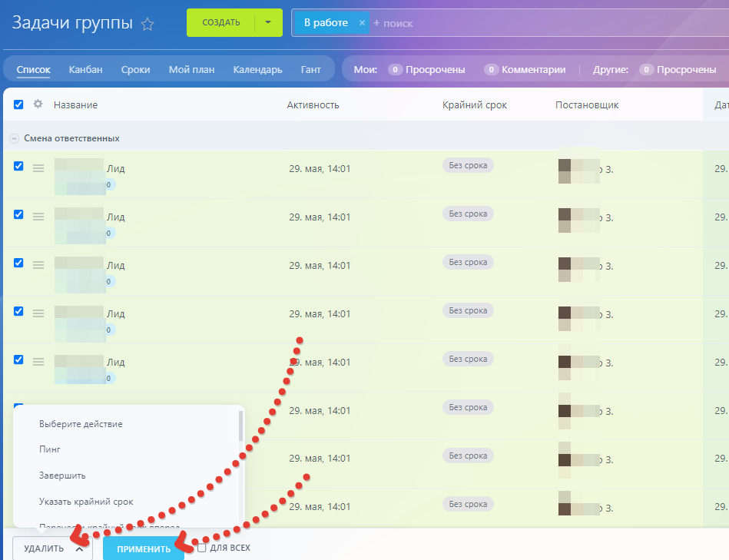Screen dimensions: 729x560
Task: Remove the В работе filter chip
Action: (x=362, y=23)
